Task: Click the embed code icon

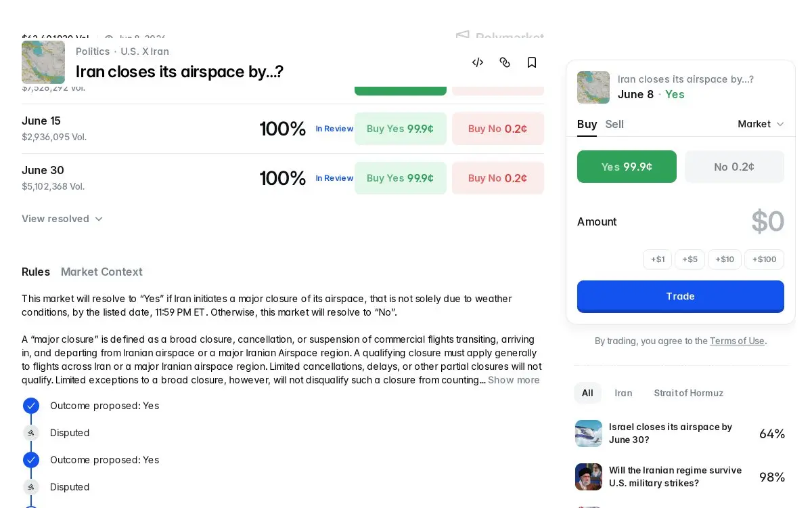Action: click(478, 62)
